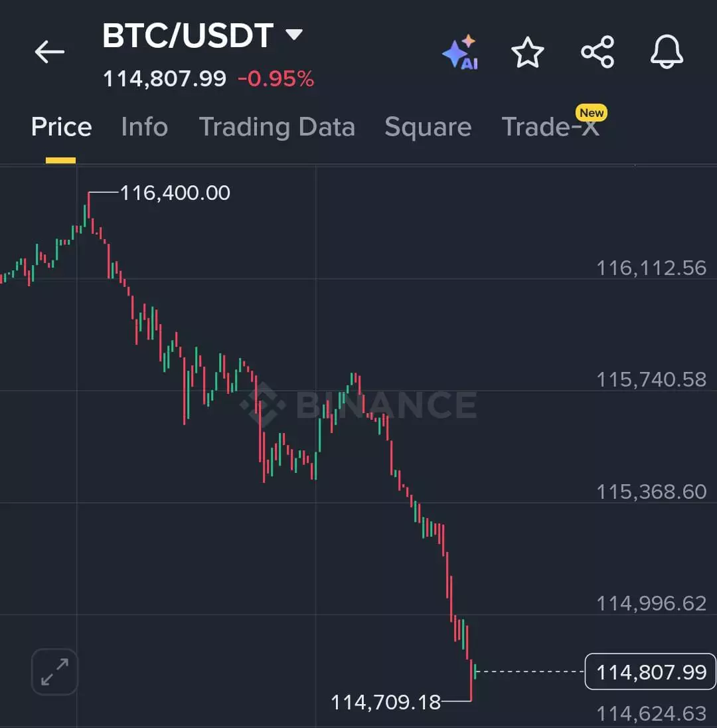Open price alerts via the bell icon
The image size is (717, 728).
(x=667, y=52)
